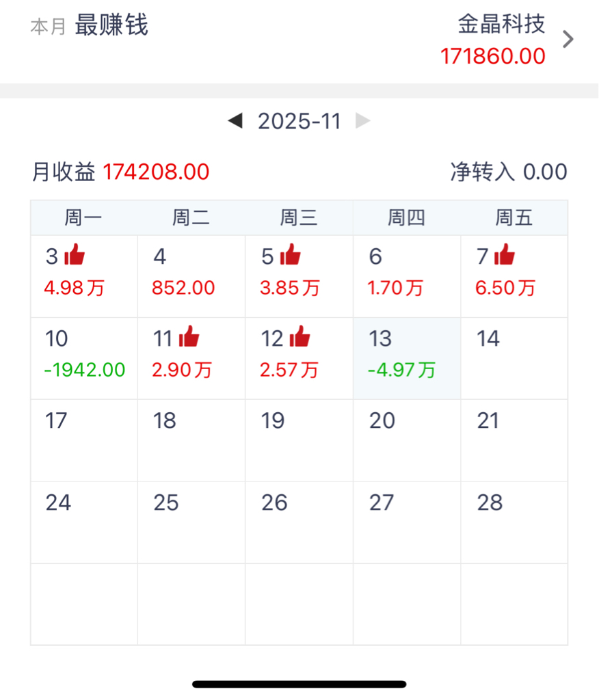Open top earner details chevron
The image size is (599, 700).
(568, 40)
